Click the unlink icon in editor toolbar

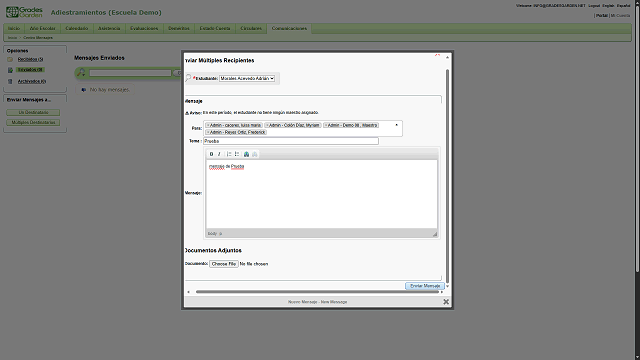pos(254,154)
